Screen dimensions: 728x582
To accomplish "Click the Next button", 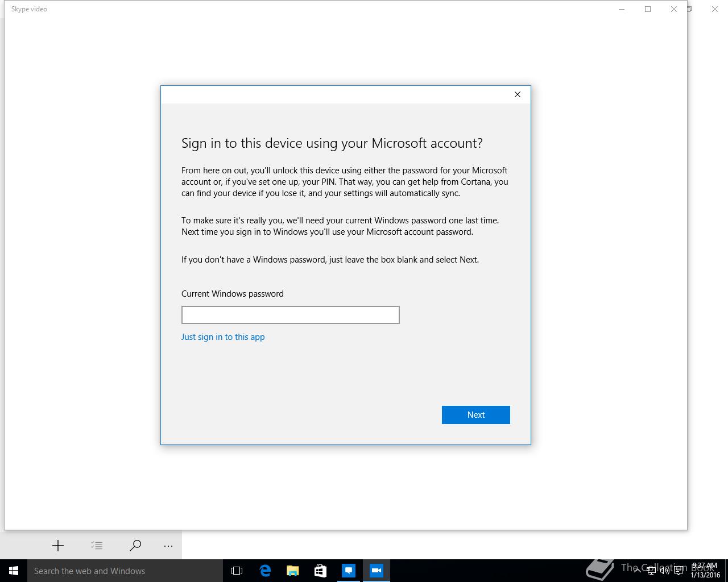I will click(475, 415).
